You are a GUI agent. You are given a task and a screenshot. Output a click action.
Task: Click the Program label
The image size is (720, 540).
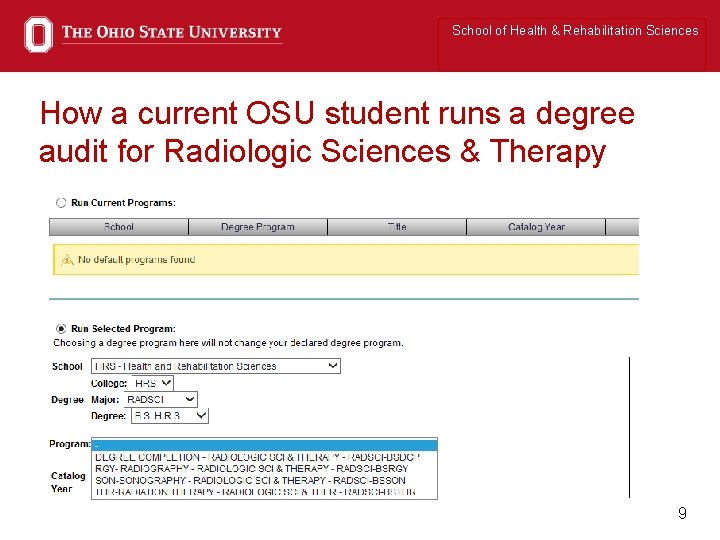coord(70,444)
